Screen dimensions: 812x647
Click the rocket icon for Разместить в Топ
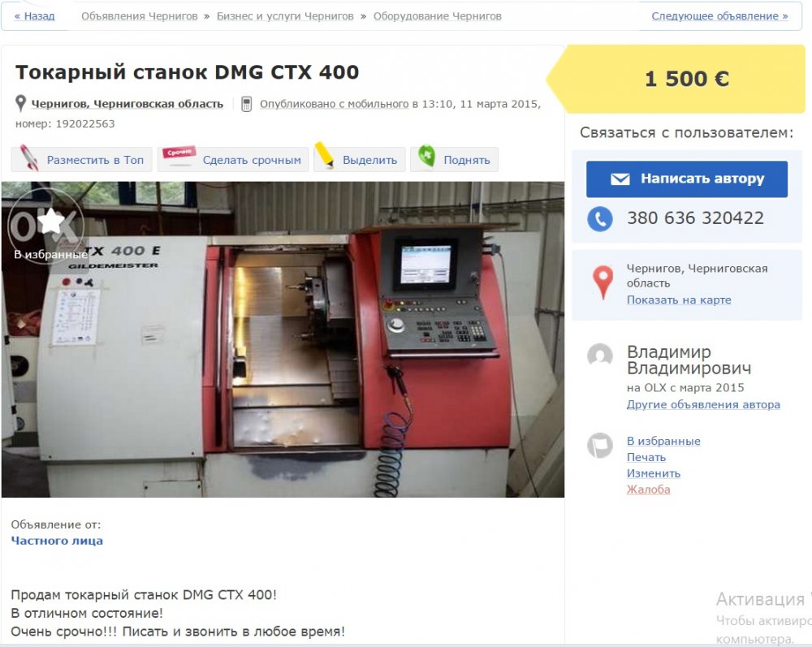[x=28, y=157]
